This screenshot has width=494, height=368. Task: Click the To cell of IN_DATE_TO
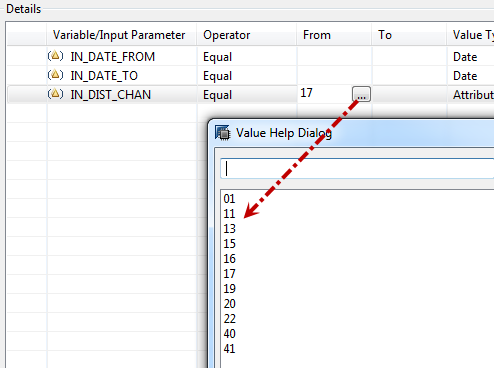tap(409, 75)
